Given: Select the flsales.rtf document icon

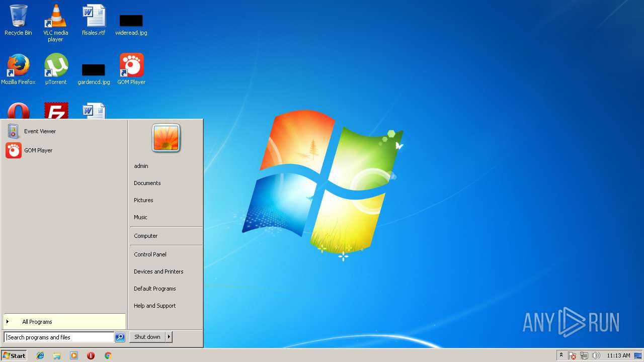Looking at the screenshot, I should tap(94, 20).
